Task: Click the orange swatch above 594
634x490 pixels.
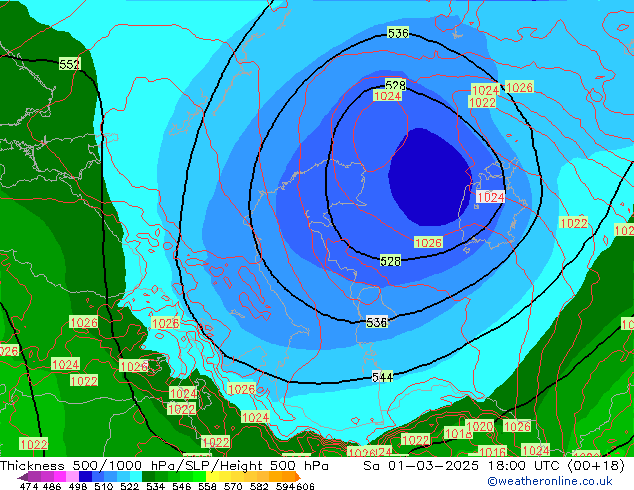Action: 288,476
